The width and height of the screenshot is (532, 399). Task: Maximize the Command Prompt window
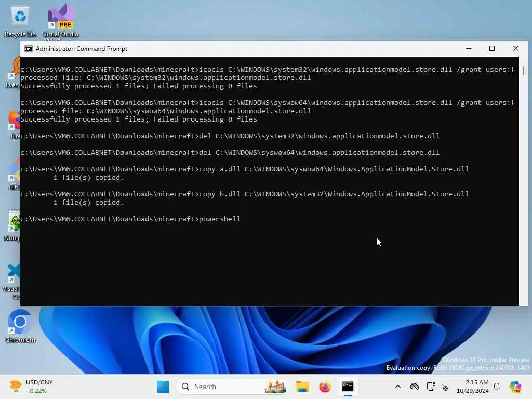[492, 49]
